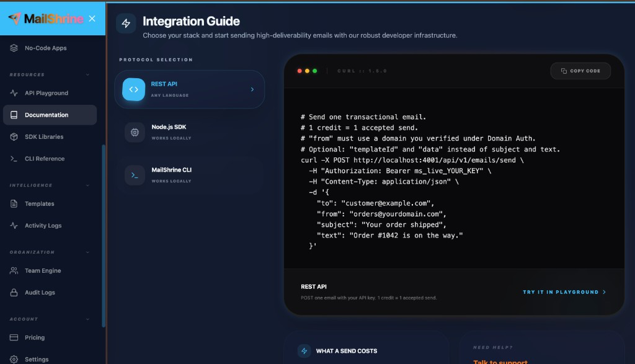Screen dimensions: 635x364
Task: Click the Documentation book icon
Action: pos(14,115)
